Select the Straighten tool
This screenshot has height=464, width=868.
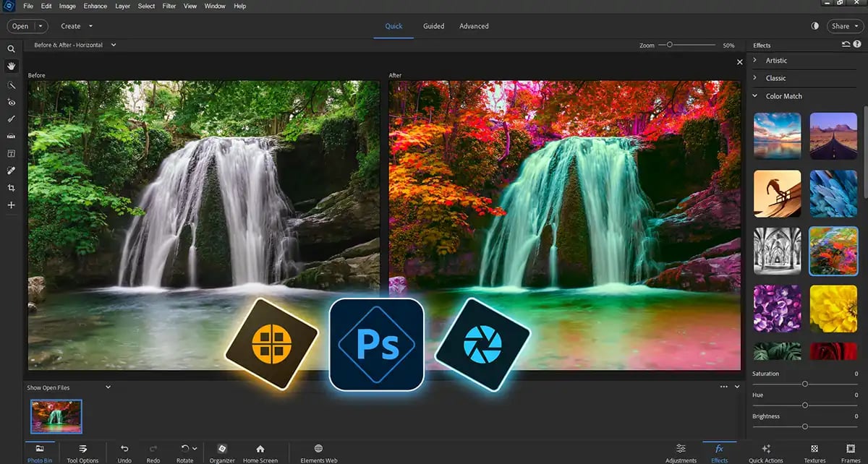[x=11, y=136]
